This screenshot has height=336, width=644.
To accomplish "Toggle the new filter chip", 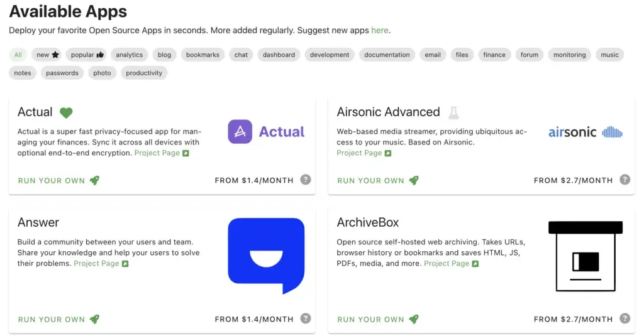I will [x=48, y=55].
